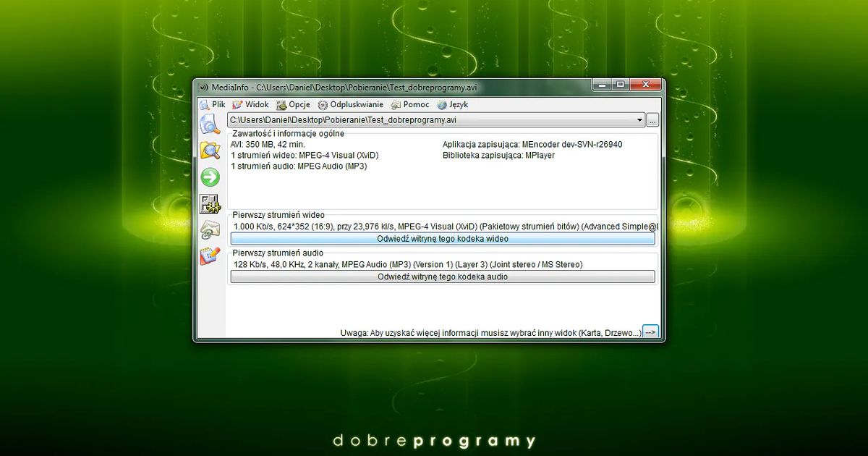
Task: Click the browse ellipsis button
Action: (x=652, y=119)
